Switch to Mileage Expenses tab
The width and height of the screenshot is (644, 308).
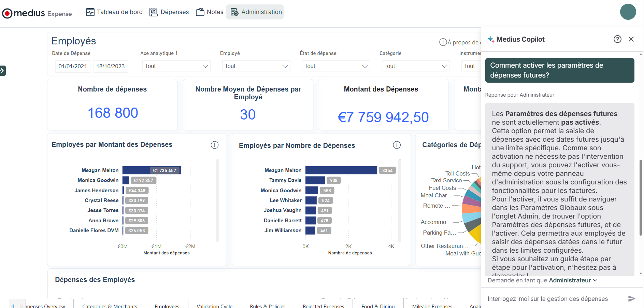point(432,306)
